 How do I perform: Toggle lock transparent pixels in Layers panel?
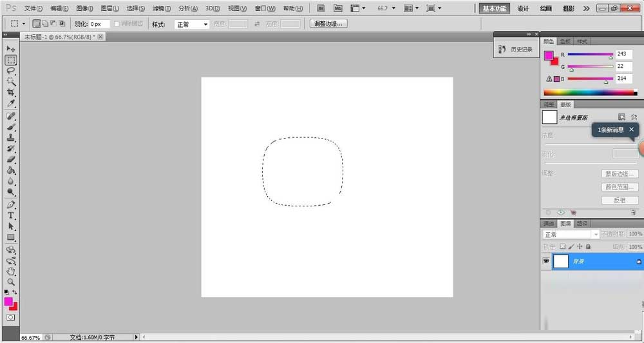pos(563,246)
